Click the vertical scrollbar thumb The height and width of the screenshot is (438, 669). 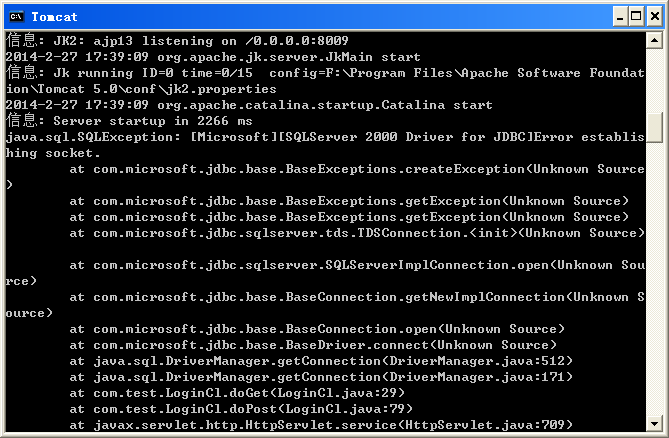click(x=654, y=127)
